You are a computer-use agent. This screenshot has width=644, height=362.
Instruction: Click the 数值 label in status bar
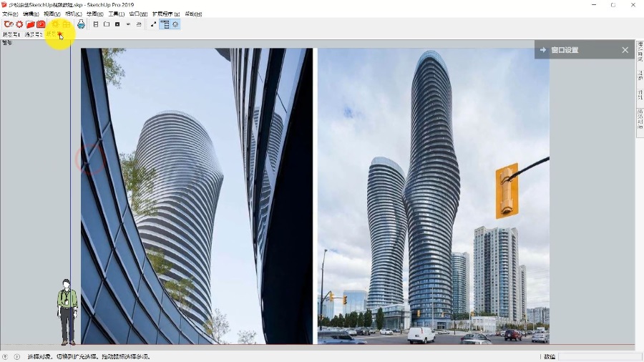(x=550, y=357)
